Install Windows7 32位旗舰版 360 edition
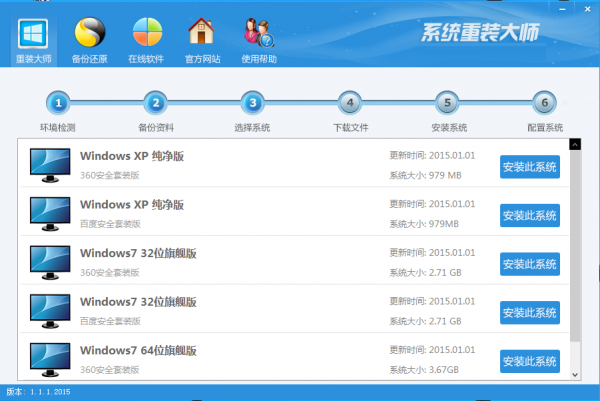 [x=529, y=264]
